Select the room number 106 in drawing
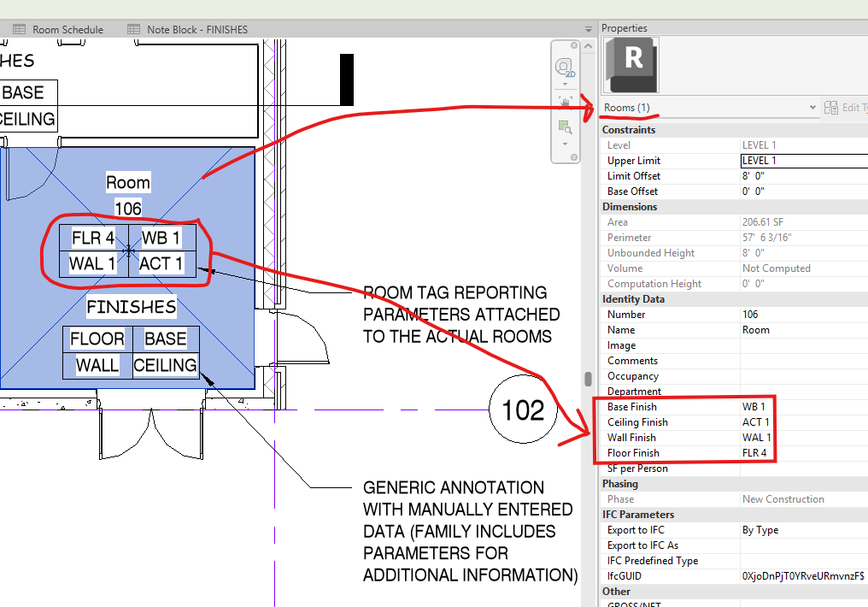The height and width of the screenshot is (607, 868). point(128,209)
